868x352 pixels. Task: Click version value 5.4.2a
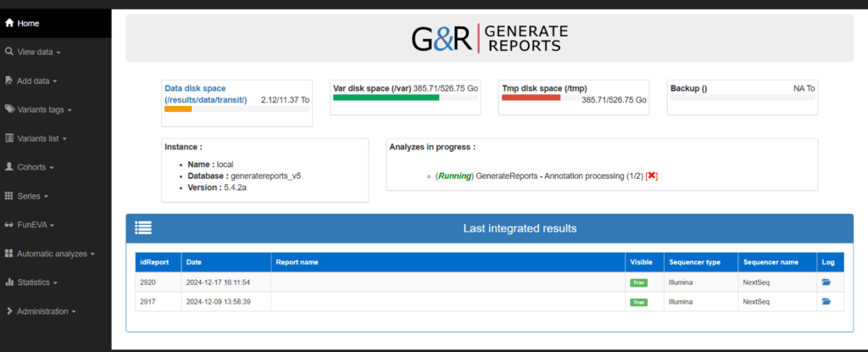(236, 187)
